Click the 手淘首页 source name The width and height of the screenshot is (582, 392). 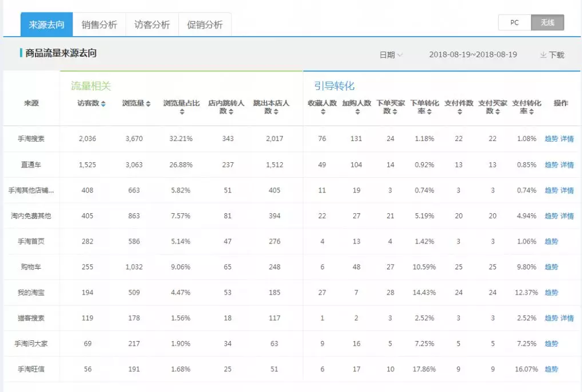click(x=31, y=241)
